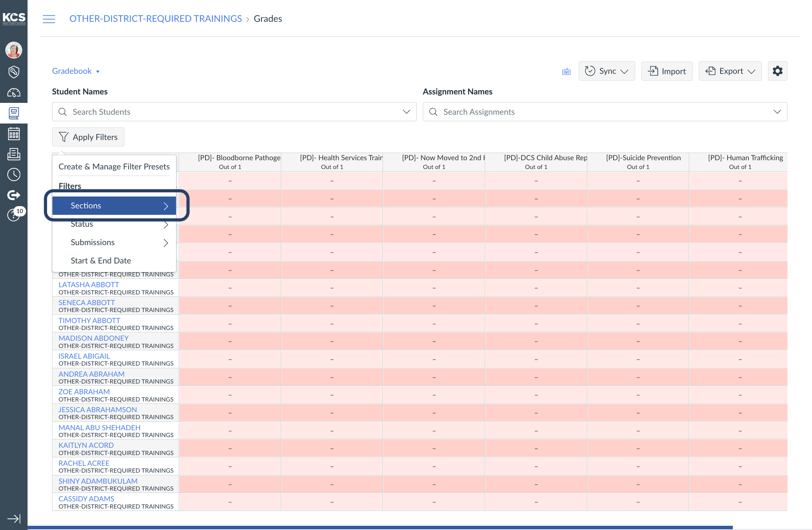812x530 pixels.
Task: Expand the Search Assignments combo box arrow
Action: coord(777,112)
